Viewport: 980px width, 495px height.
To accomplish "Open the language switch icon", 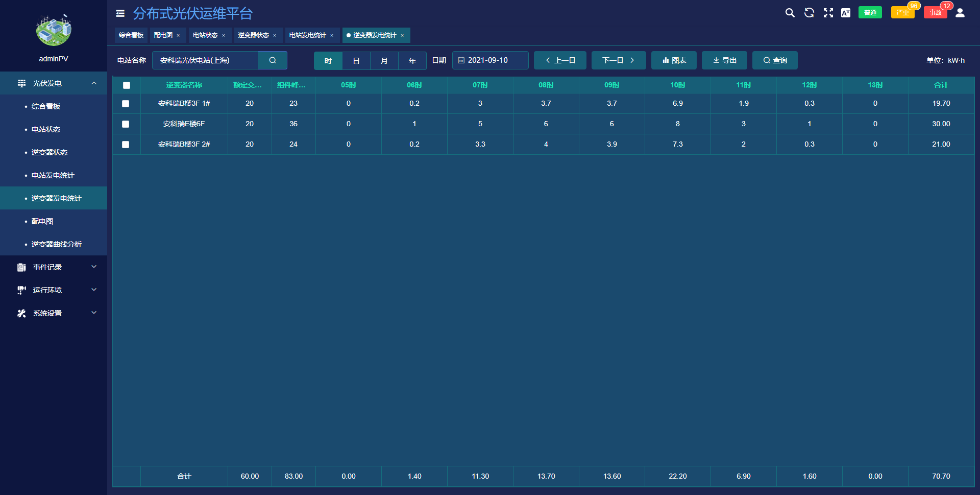I will click(x=846, y=13).
